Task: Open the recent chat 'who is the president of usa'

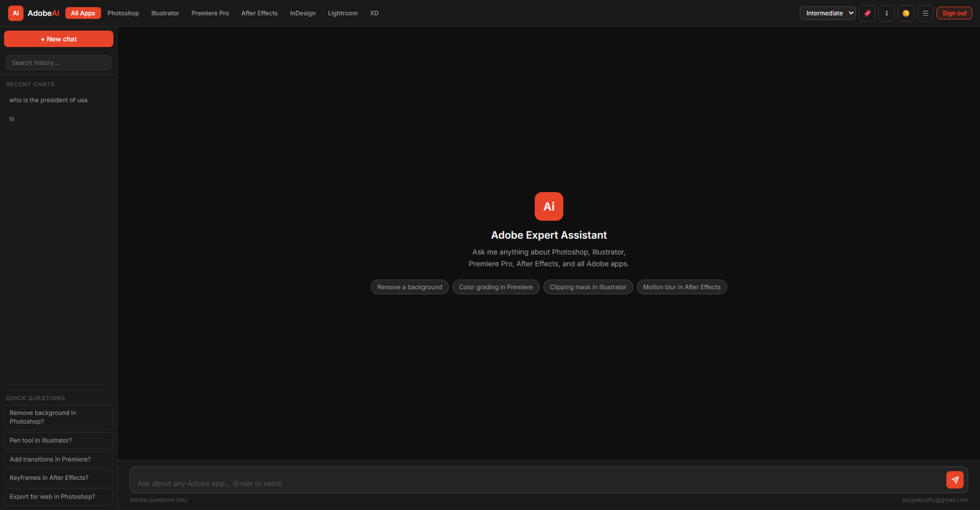Action: coord(48,100)
